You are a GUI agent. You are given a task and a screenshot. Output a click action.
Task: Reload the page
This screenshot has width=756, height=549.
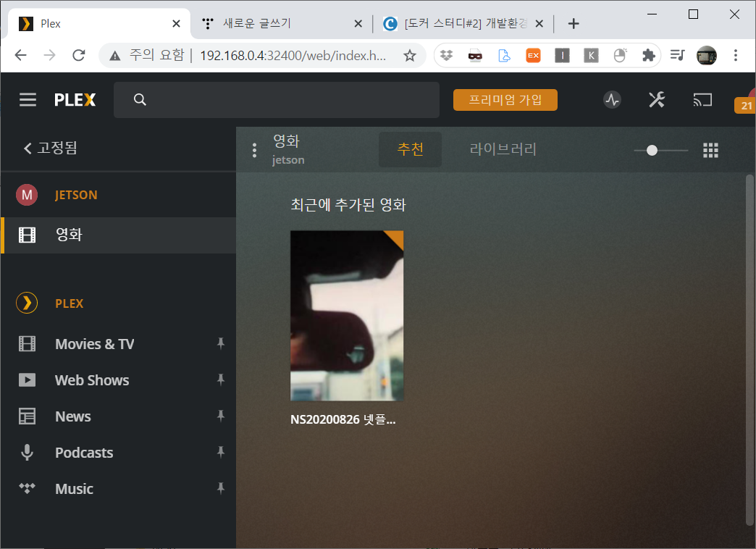coord(79,56)
